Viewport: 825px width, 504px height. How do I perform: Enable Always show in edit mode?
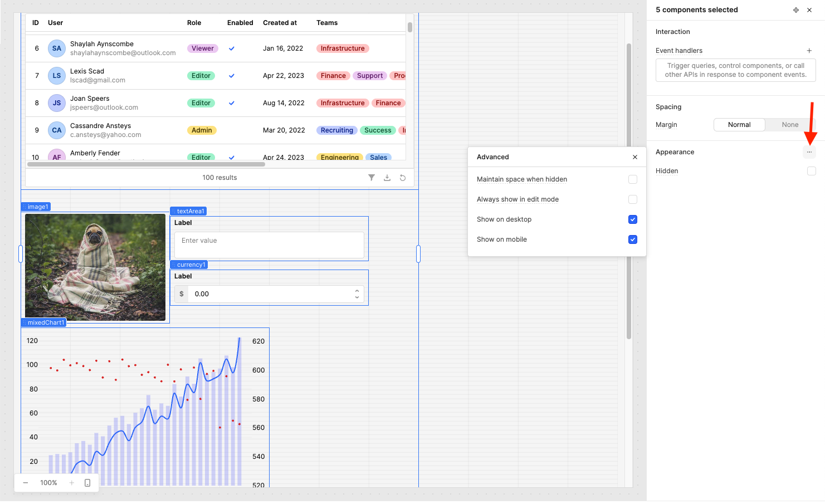pyautogui.click(x=633, y=199)
